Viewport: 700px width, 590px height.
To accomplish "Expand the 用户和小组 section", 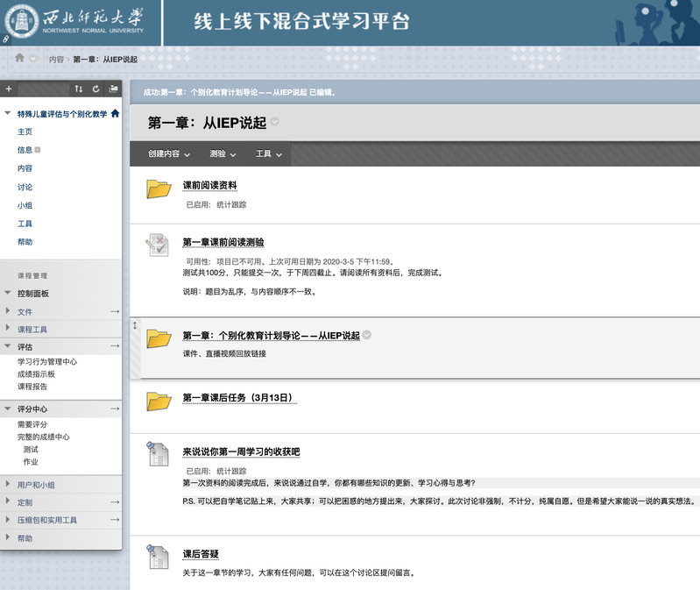I will tap(9, 484).
